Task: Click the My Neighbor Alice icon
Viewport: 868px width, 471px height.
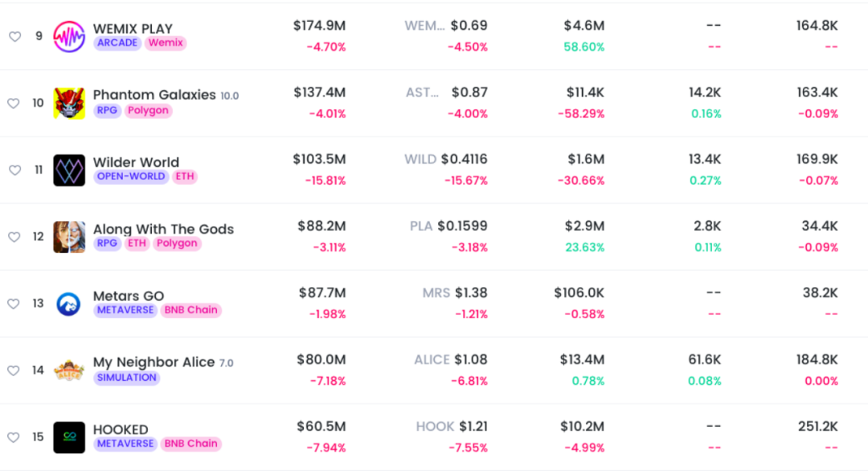Action: point(69,370)
